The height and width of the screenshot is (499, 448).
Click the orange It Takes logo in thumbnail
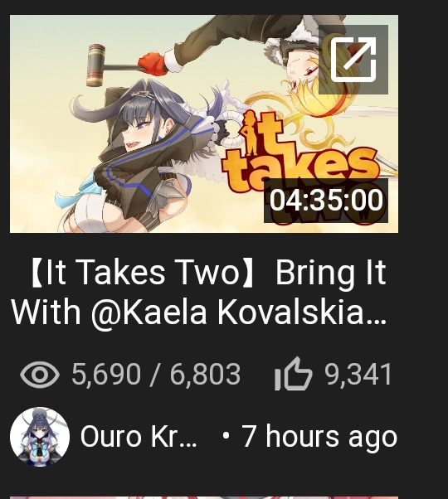[x=299, y=153]
